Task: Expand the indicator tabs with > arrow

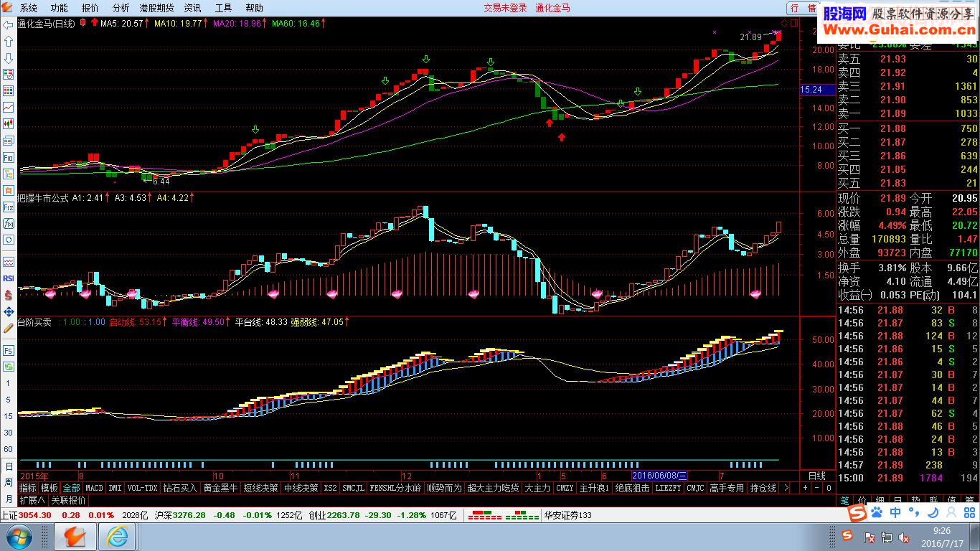Action: coord(786,488)
